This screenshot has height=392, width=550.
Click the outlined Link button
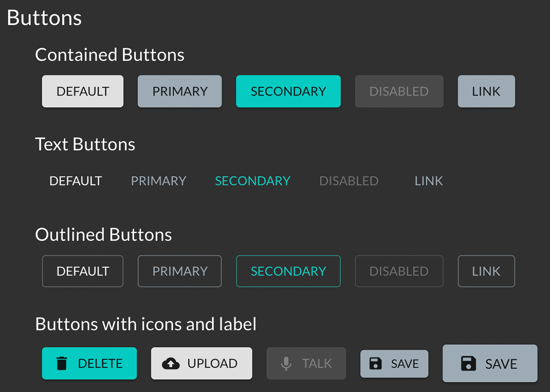(486, 271)
